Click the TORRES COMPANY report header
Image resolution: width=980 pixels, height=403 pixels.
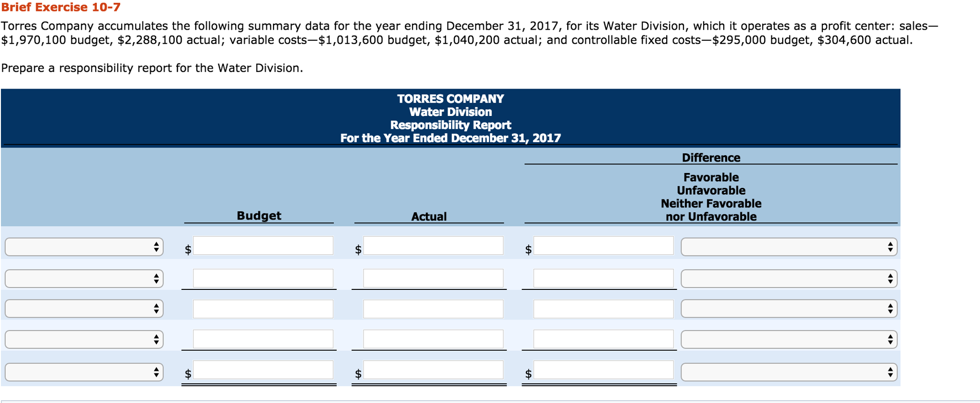[449, 99]
